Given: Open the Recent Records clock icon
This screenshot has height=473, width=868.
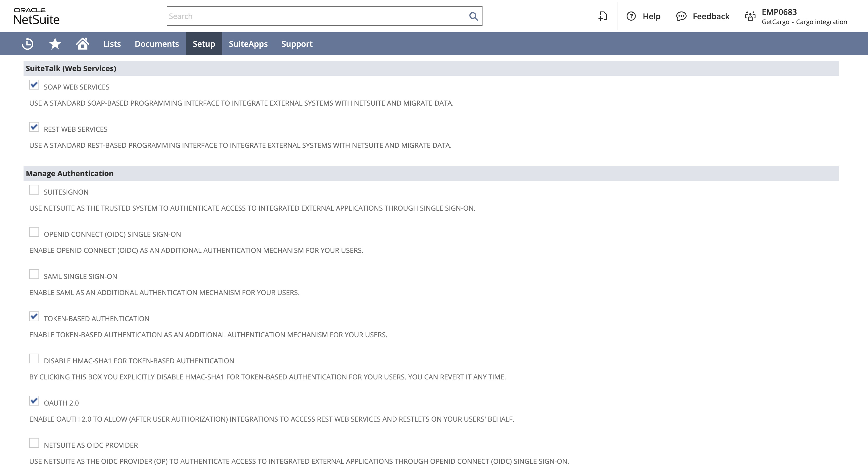Looking at the screenshot, I should (28, 44).
